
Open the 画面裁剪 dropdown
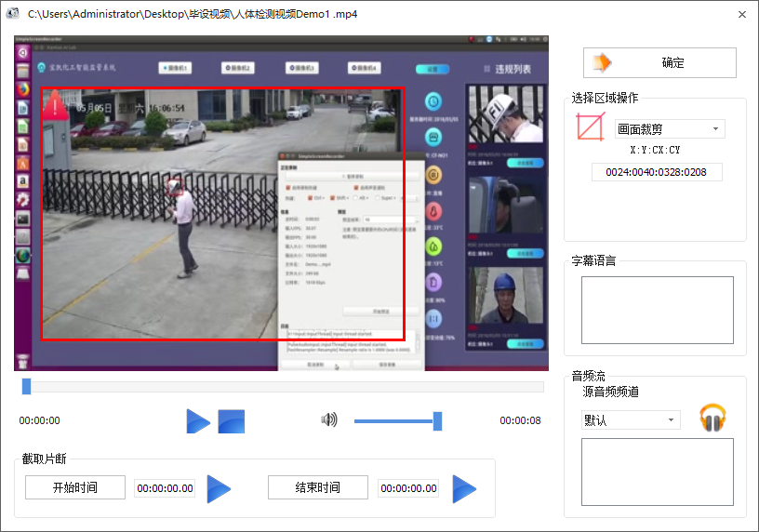pos(670,129)
